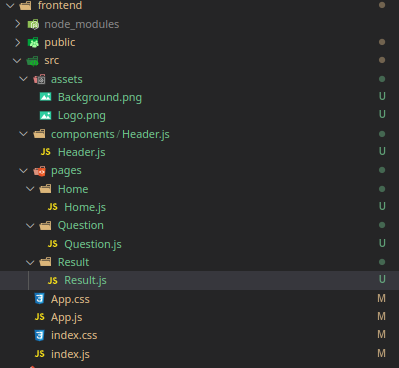Click the M git status on App.css
The image size is (399, 368).
[381, 298]
